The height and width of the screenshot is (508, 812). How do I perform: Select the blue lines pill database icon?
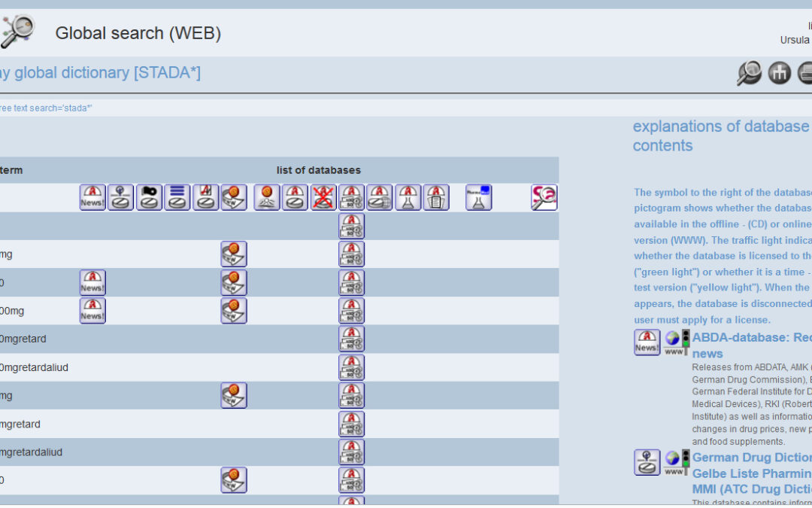(x=177, y=197)
